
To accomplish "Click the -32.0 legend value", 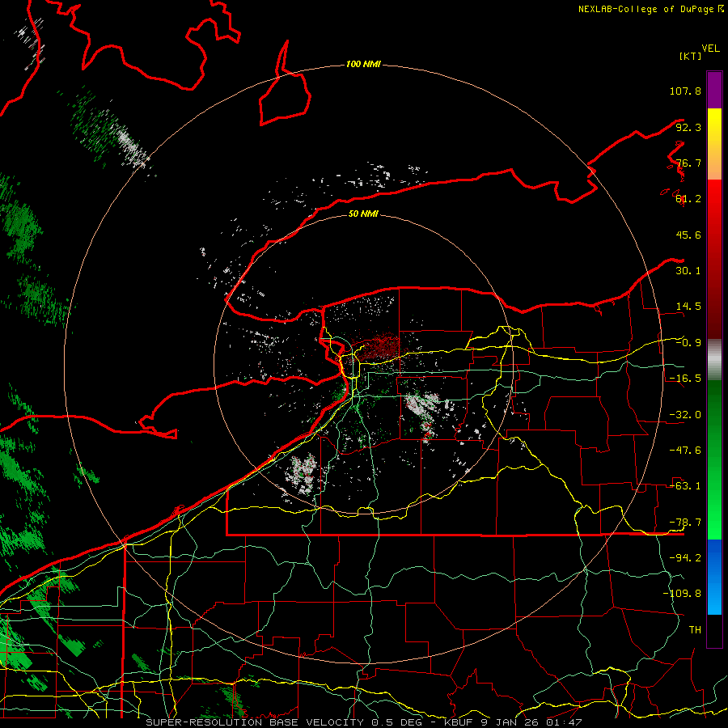I will pos(685,415).
